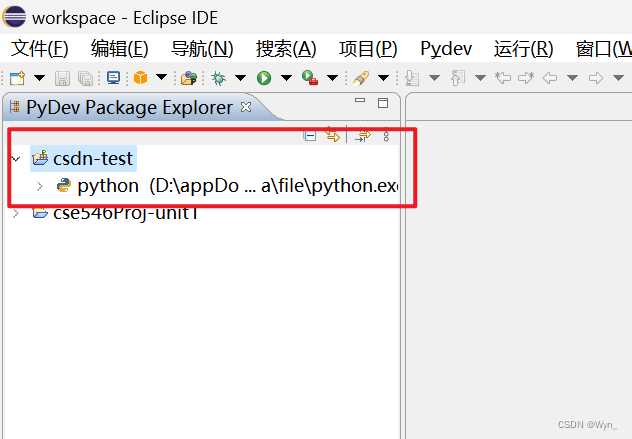Expand the python interpreter node
The width and height of the screenshot is (632, 439).
[40, 186]
